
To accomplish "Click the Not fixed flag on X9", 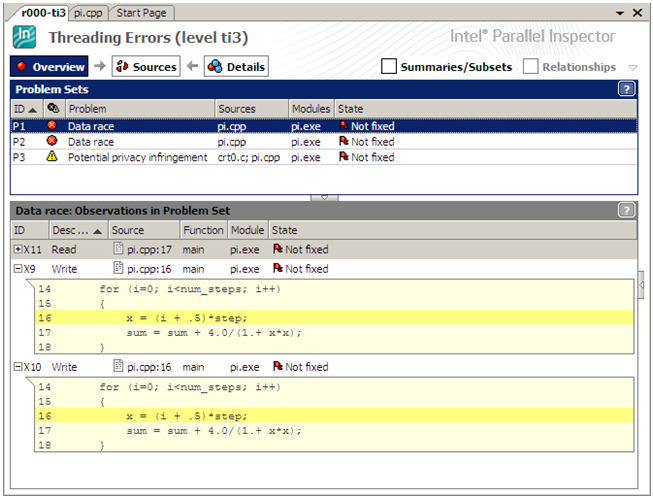I will (x=278, y=268).
